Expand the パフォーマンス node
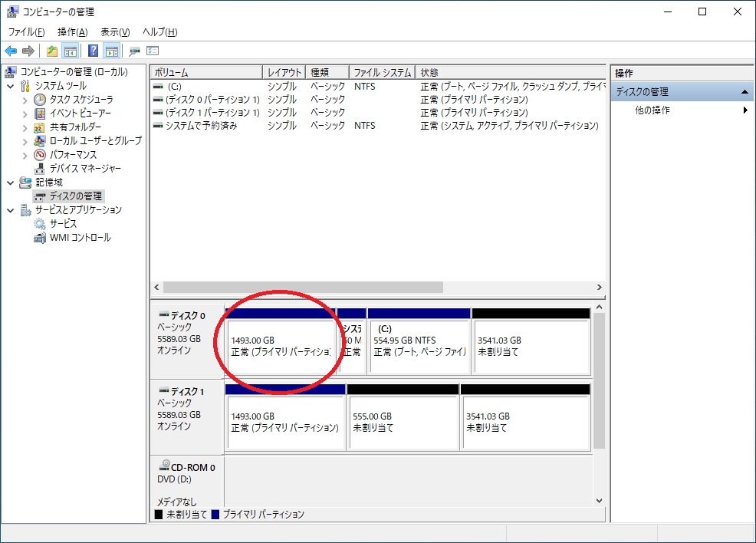Screen dimensions: 756x543 (25, 155)
